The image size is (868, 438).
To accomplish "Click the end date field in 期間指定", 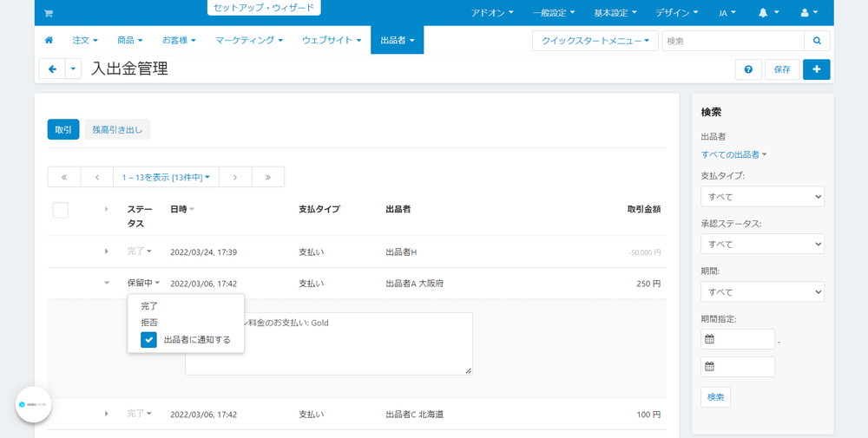I will click(x=738, y=367).
